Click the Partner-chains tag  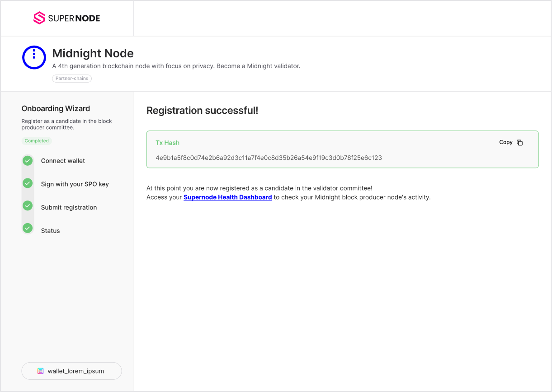(72, 79)
